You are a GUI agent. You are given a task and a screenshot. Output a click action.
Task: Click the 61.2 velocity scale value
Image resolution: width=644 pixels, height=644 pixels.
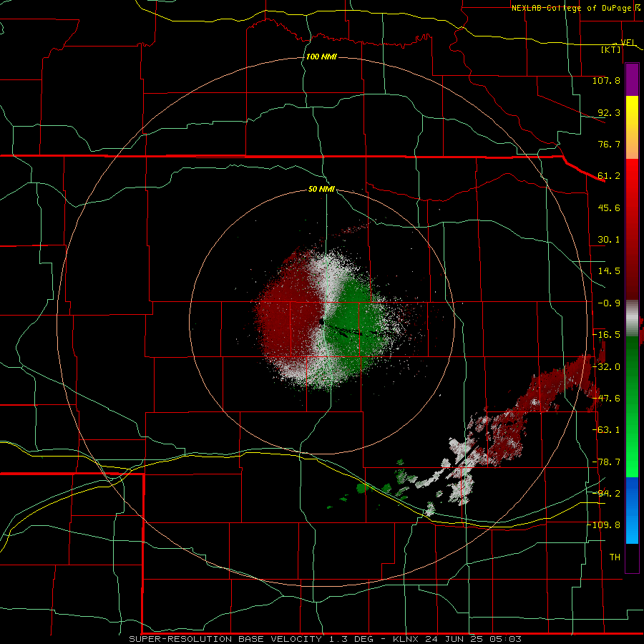tap(609, 176)
